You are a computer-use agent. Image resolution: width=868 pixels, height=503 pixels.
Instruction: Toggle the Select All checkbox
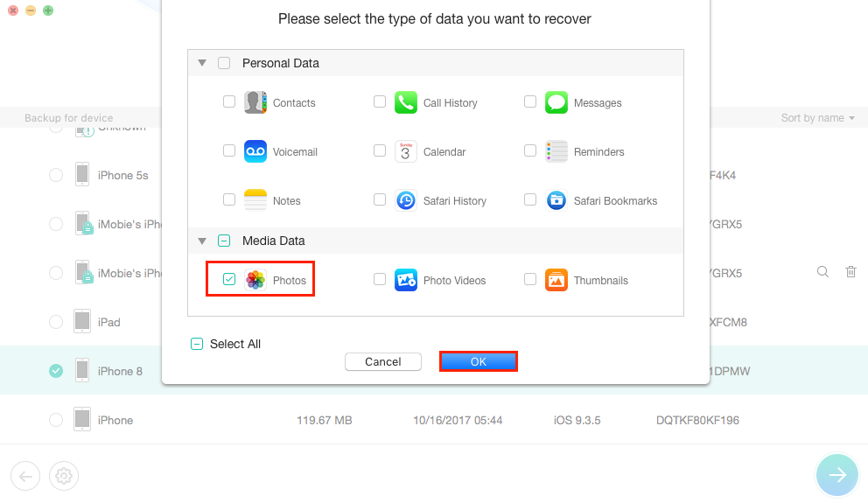197,344
